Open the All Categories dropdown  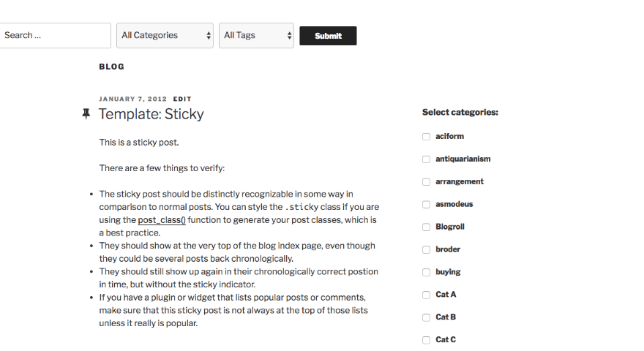[165, 35]
